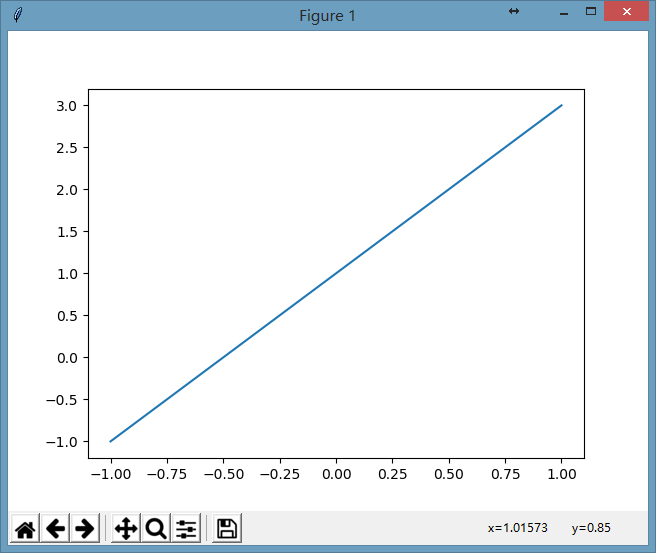Click the Home reset view icon
The image size is (656, 553).
(25, 529)
